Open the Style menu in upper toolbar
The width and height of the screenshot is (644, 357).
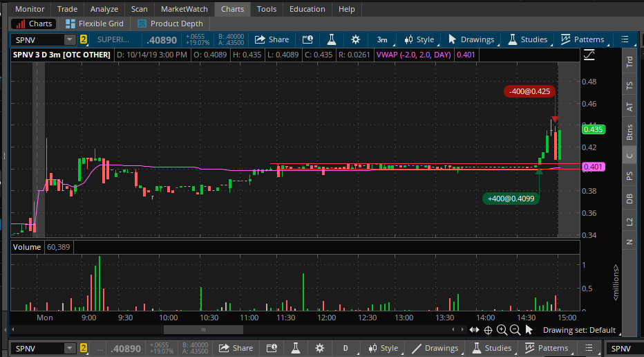pos(419,40)
